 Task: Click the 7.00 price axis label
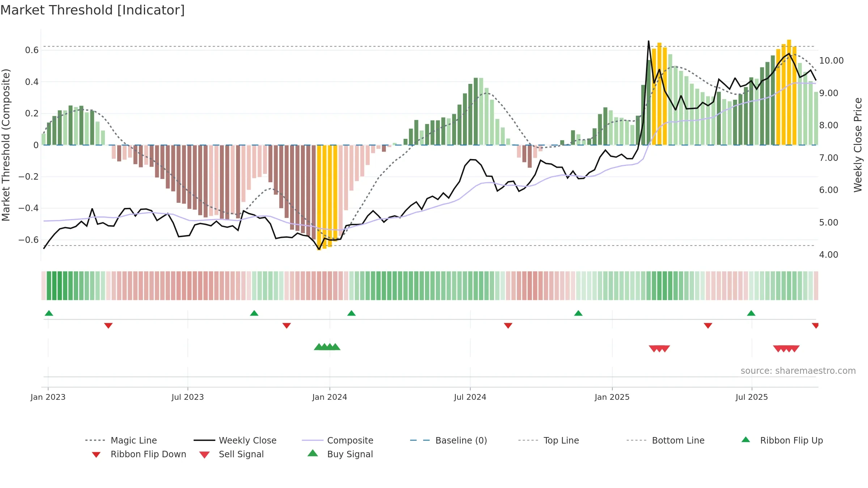pyautogui.click(x=829, y=158)
